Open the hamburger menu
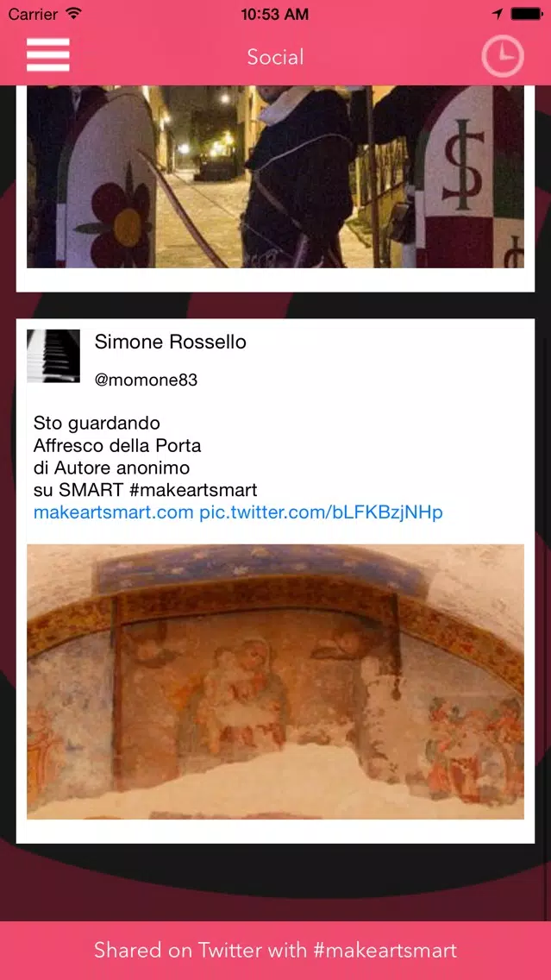Viewport: 551px width, 980px height. coord(48,55)
